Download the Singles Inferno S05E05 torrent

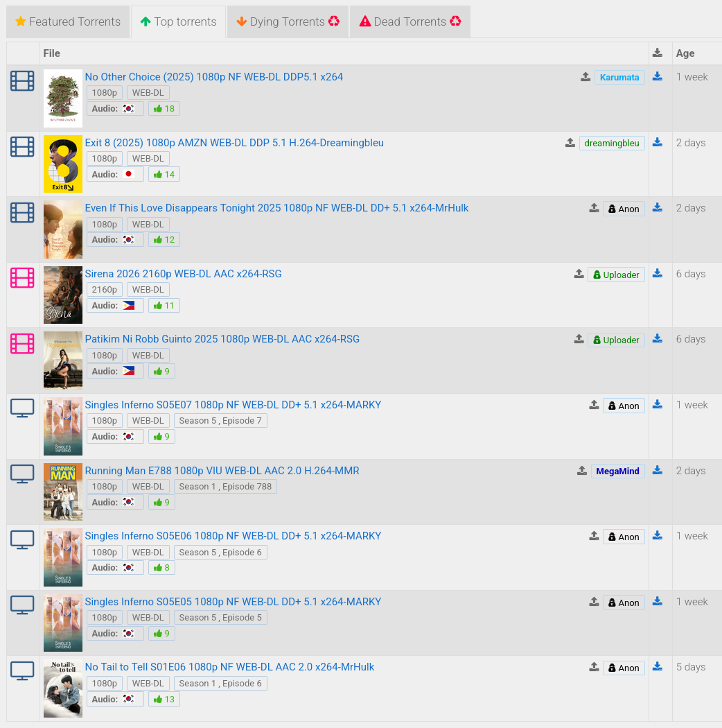pos(658,601)
